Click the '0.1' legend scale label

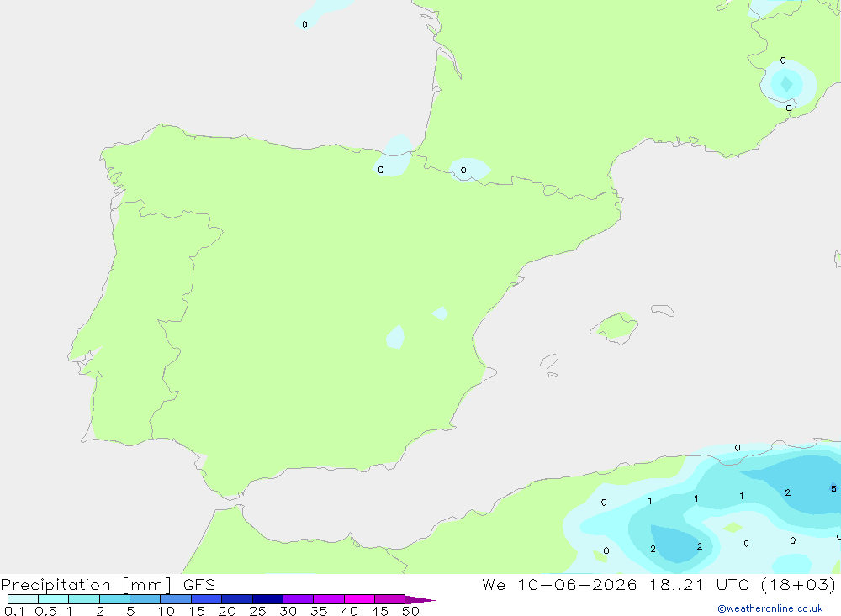14,611
